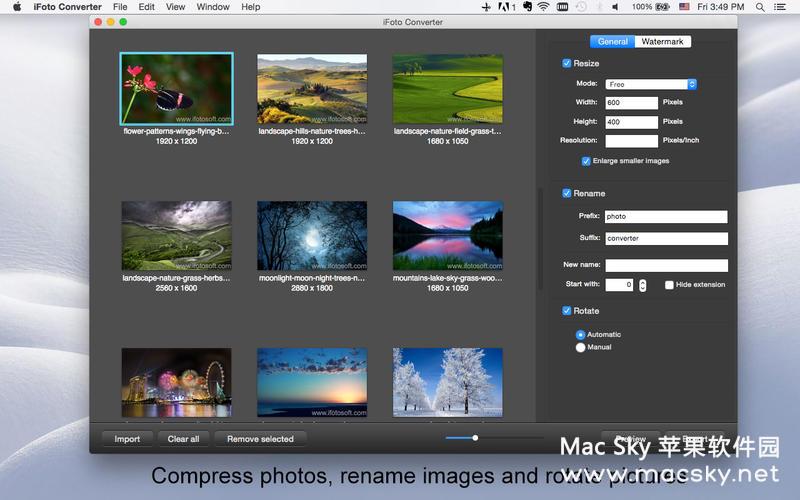Click the image grid vertical scrollbar
Screen dimensions: 800x500
point(540,239)
